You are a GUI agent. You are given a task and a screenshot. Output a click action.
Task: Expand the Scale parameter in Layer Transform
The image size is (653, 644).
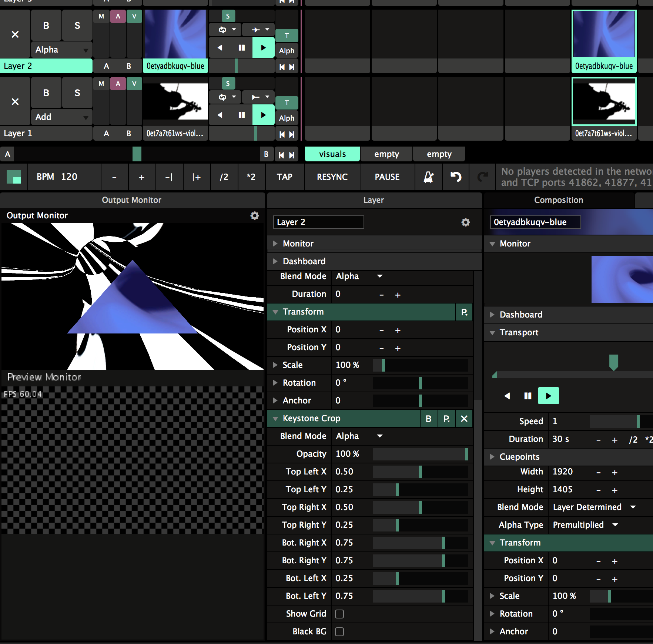pyautogui.click(x=275, y=365)
